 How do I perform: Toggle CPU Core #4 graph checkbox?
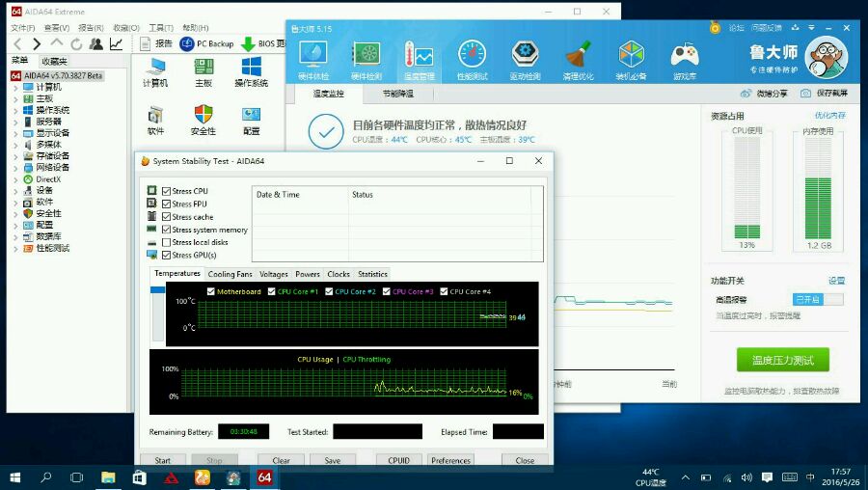pyautogui.click(x=444, y=291)
